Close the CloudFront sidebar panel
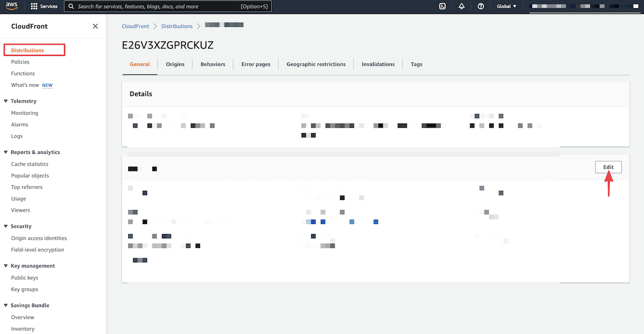 coord(95,26)
